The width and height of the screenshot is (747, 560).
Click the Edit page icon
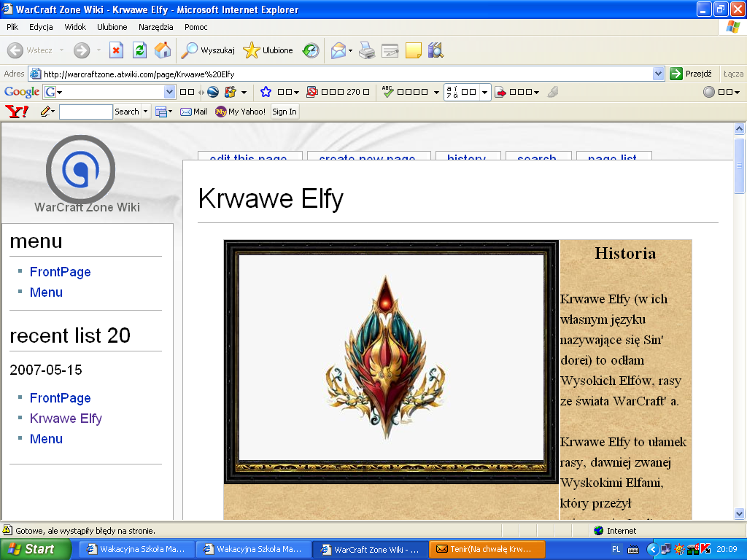coord(390,50)
